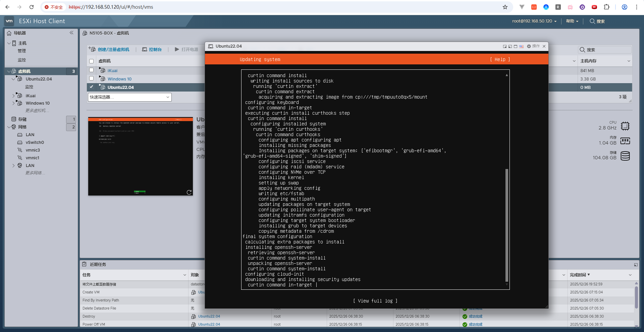Screen dimensions: 644x332
Task: Toggle the select-all virtual machines checkbox
Action: 91,61
